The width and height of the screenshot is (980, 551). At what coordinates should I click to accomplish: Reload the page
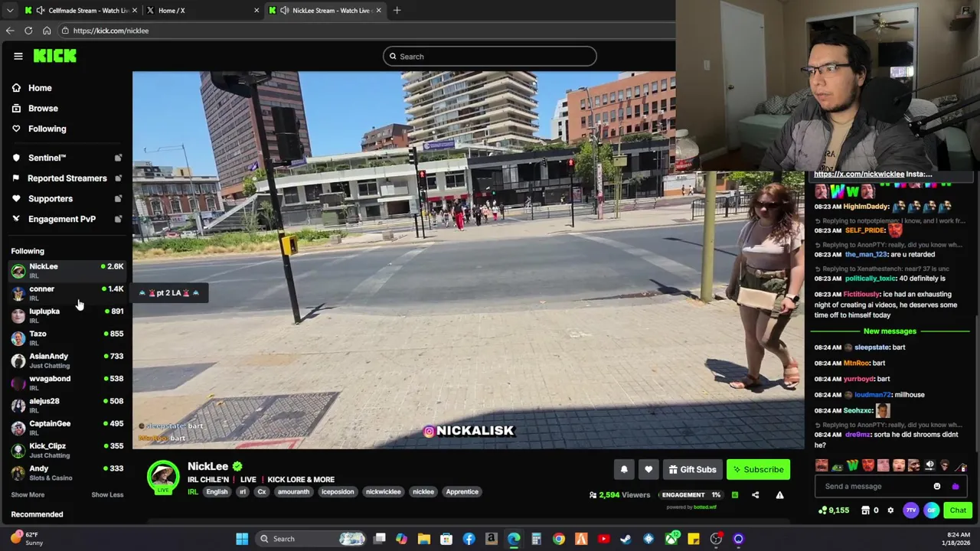[28, 31]
